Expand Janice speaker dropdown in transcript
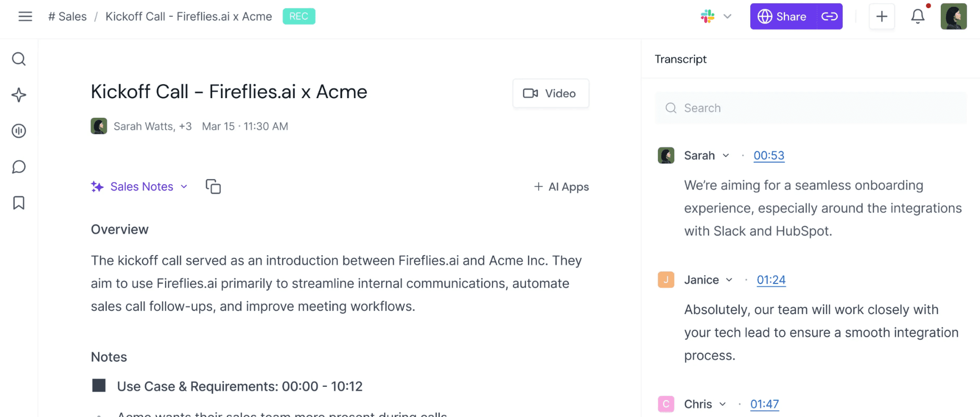Screen dimensions: 980x417 click(729, 280)
